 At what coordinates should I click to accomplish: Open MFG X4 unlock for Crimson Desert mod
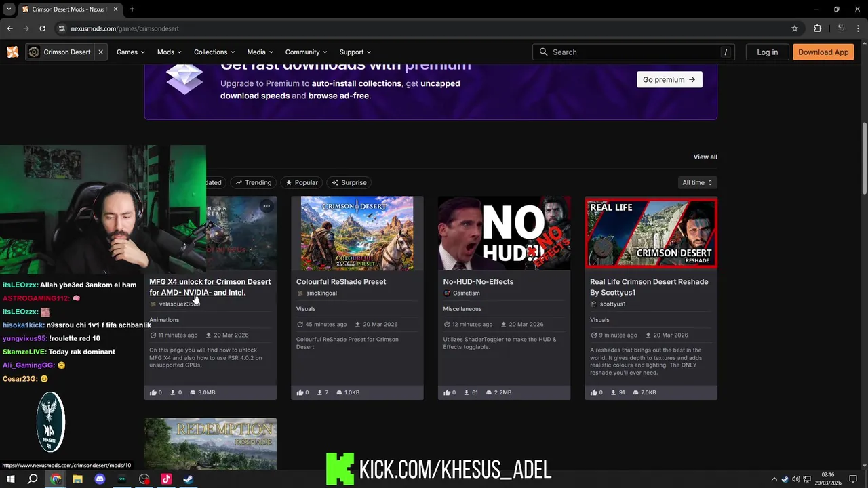pos(210,287)
